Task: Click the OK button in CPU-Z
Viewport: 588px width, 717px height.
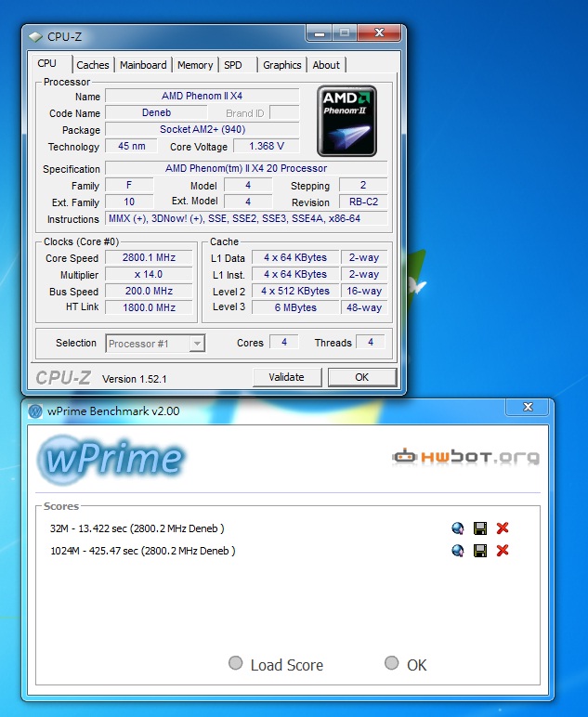Action: pos(362,377)
